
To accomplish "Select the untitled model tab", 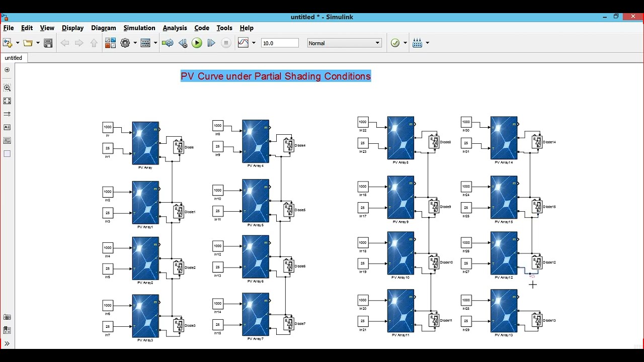I will click(x=14, y=58).
